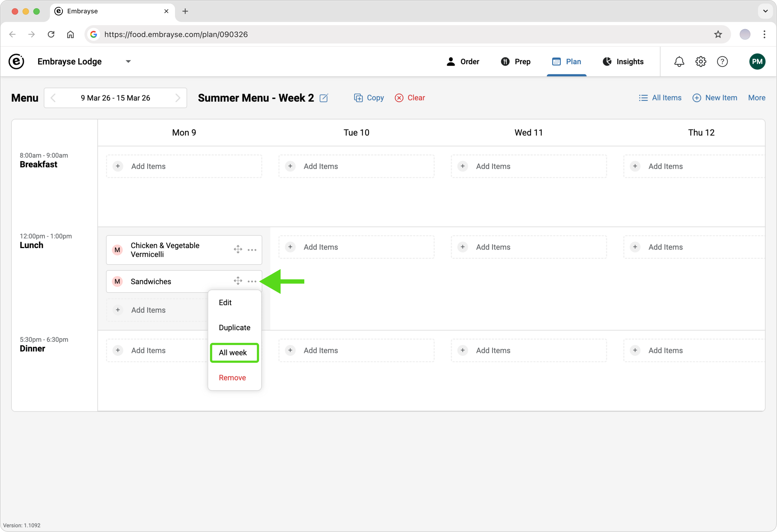Click the Copy menu button
This screenshot has height=532, width=777.
coord(369,98)
